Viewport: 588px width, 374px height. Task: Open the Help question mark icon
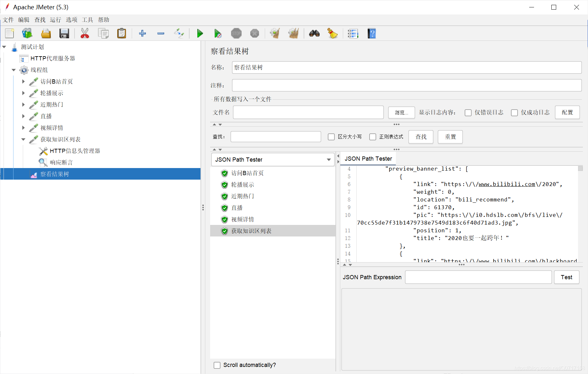(371, 33)
